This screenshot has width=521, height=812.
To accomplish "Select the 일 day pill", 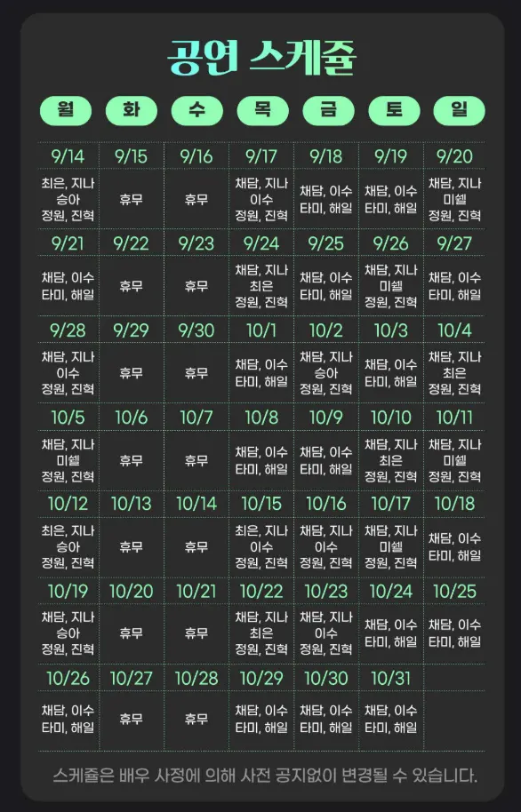I will pos(460,110).
